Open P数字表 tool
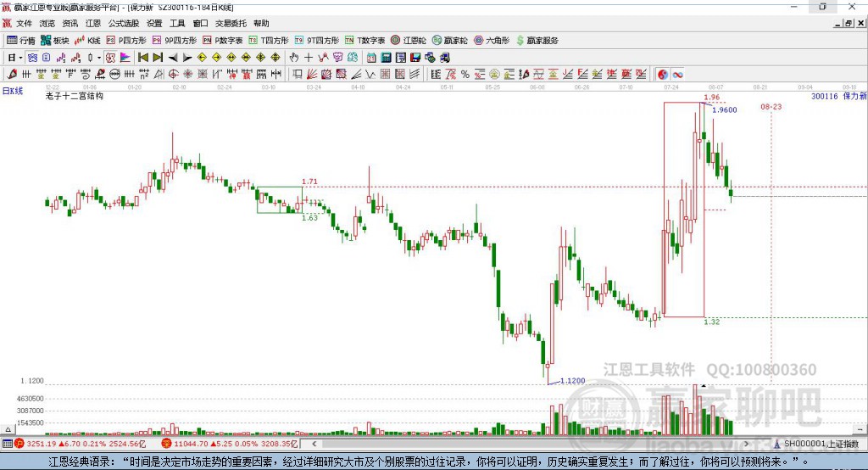 [223, 41]
